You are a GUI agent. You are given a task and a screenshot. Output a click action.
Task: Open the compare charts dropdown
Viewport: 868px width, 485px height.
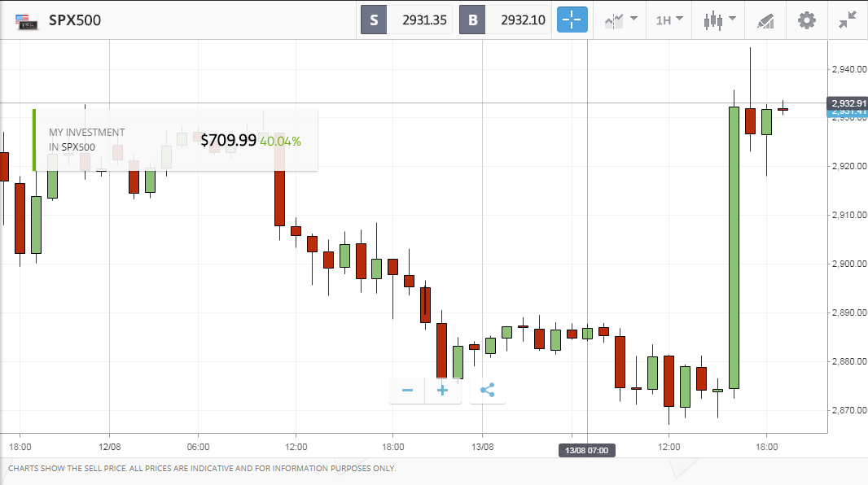(620, 20)
